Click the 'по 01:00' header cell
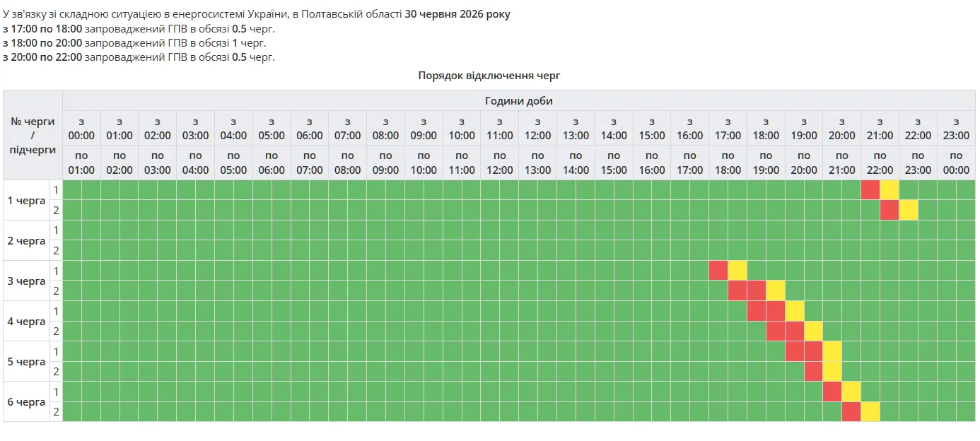This screenshot has width=980, height=441. 81,163
